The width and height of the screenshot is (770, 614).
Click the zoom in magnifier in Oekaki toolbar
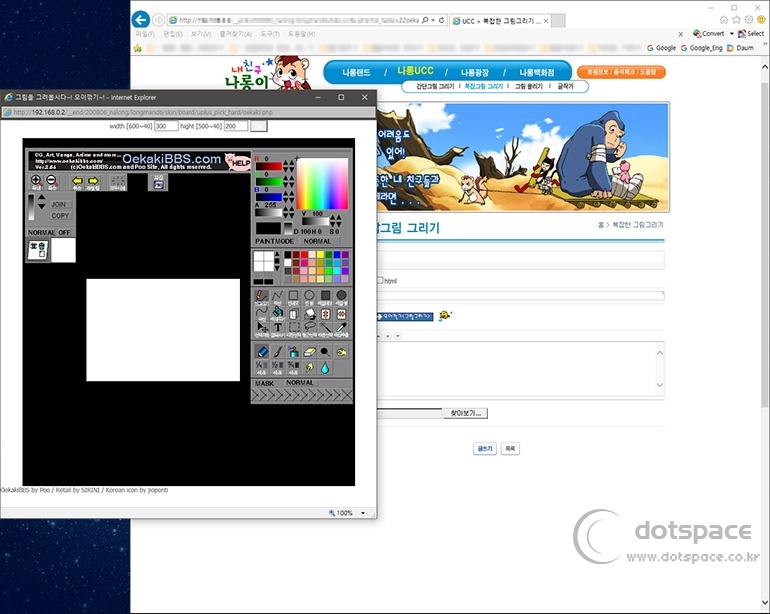(x=36, y=182)
